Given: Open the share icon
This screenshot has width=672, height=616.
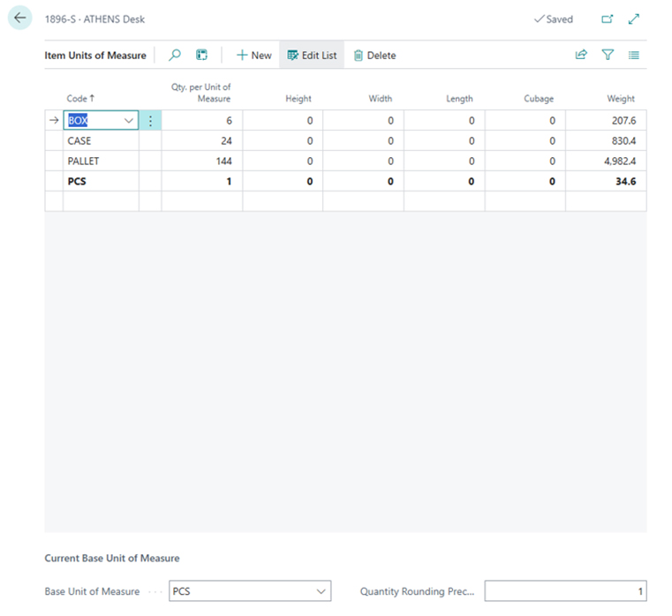Looking at the screenshot, I should 581,55.
